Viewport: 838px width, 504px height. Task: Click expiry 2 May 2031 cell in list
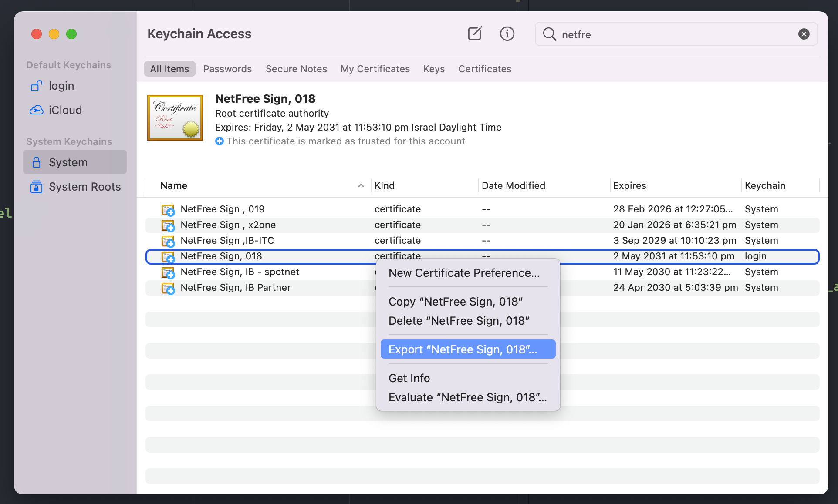(674, 256)
